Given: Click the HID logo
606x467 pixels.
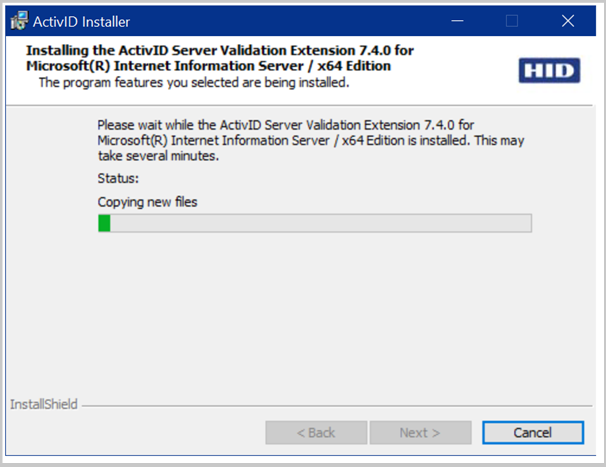Looking at the screenshot, I should tap(549, 70).
